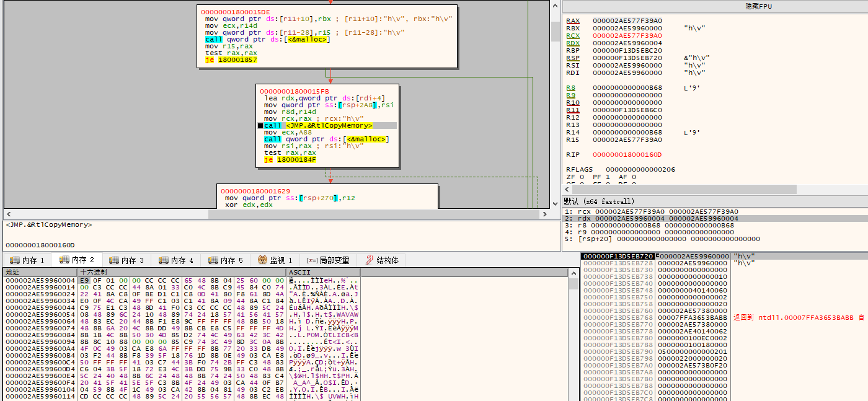Screen dimensions: 868x401
Task: Select the RBP register label
Action: point(573,51)
